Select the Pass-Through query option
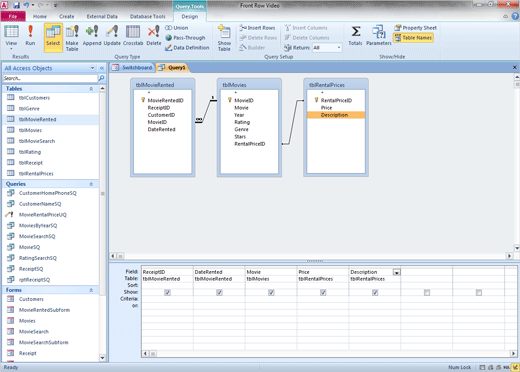Image resolution: width=520 pixels, height=372 pixels. pyautogui.click(x=185, y=38)
